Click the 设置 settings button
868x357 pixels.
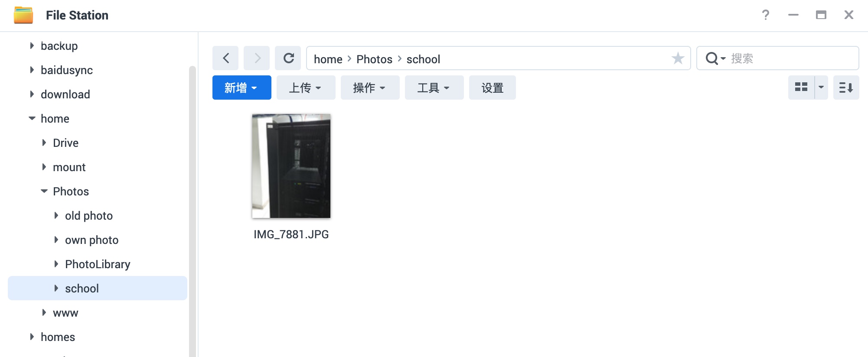[493, 88]
